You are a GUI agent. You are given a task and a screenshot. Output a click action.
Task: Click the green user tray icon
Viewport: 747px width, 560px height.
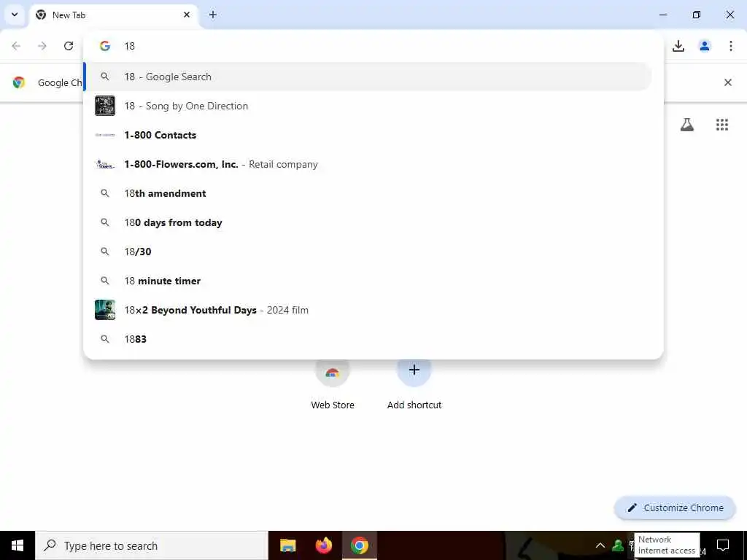[x=618, y=545]
